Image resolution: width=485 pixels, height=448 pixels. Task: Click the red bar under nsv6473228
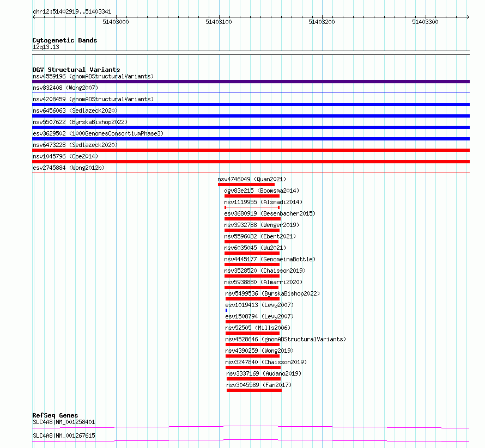tap(251, 150)
